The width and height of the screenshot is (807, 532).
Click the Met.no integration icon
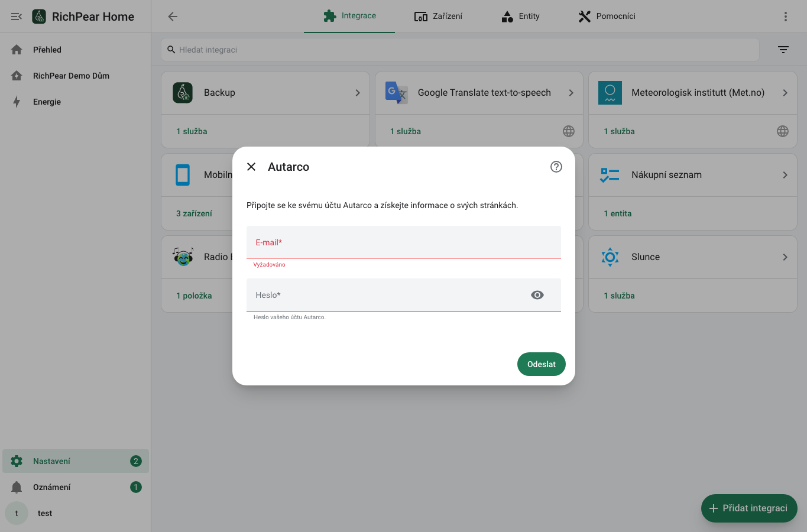(610, 93)
